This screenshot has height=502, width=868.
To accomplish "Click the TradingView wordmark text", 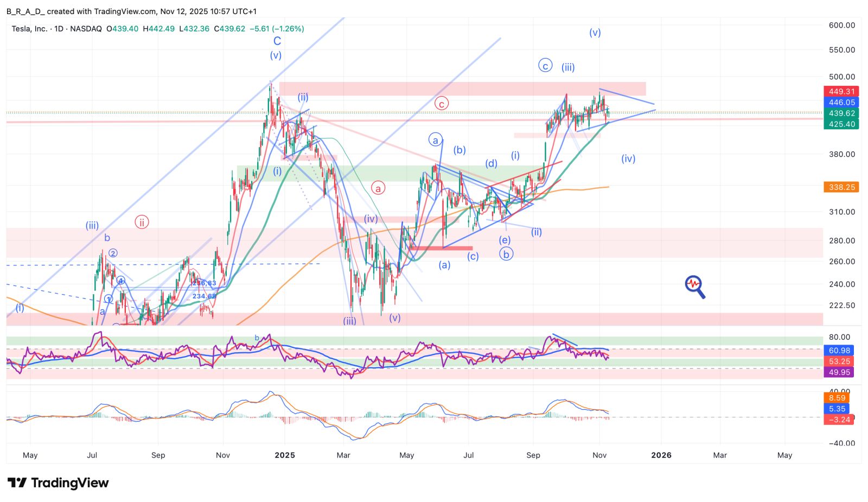I will [70, 482].
